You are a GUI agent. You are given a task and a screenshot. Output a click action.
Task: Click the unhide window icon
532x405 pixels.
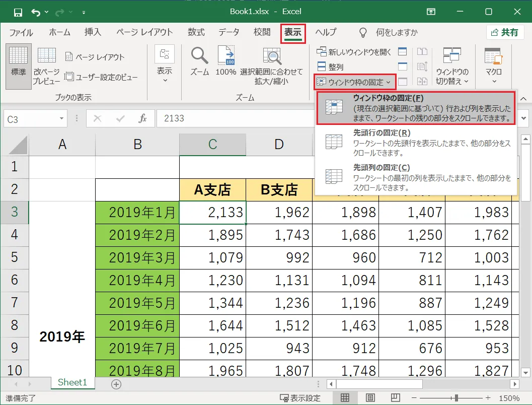click(x=402, y=82)
